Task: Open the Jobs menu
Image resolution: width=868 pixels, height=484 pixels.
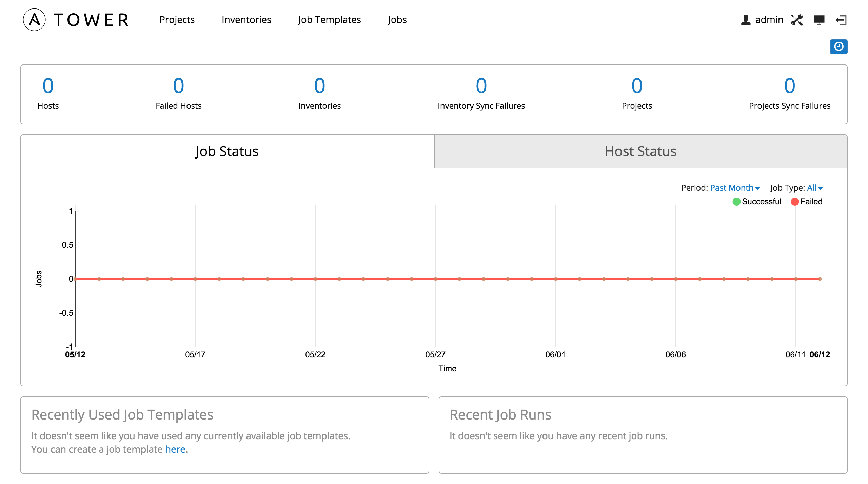Action: (397, 20)
